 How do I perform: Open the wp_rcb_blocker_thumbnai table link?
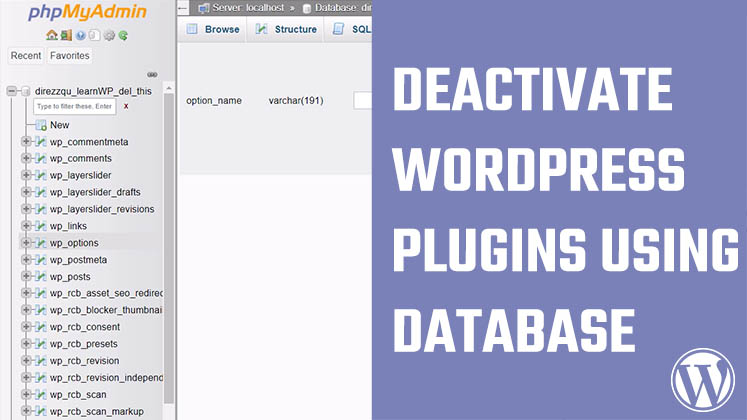tap(106, 310)
